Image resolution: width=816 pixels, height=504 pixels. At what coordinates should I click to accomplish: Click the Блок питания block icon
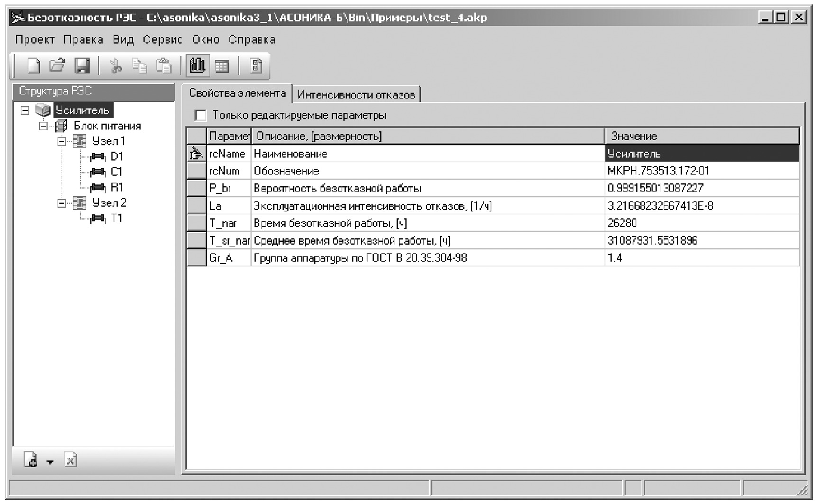tap(62, 126)
